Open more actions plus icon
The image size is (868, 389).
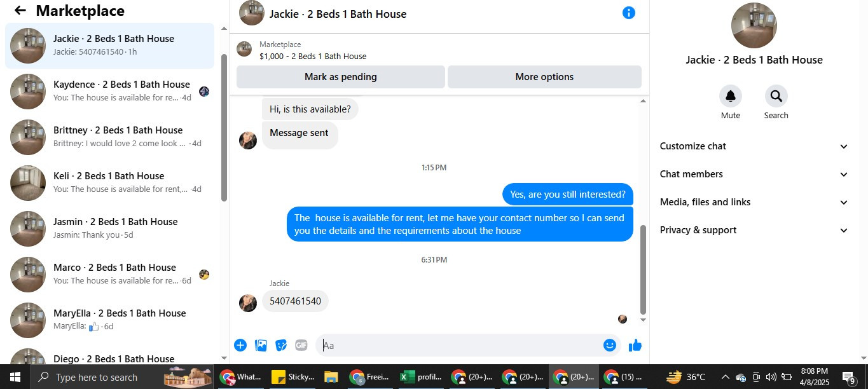click(240, 345)
